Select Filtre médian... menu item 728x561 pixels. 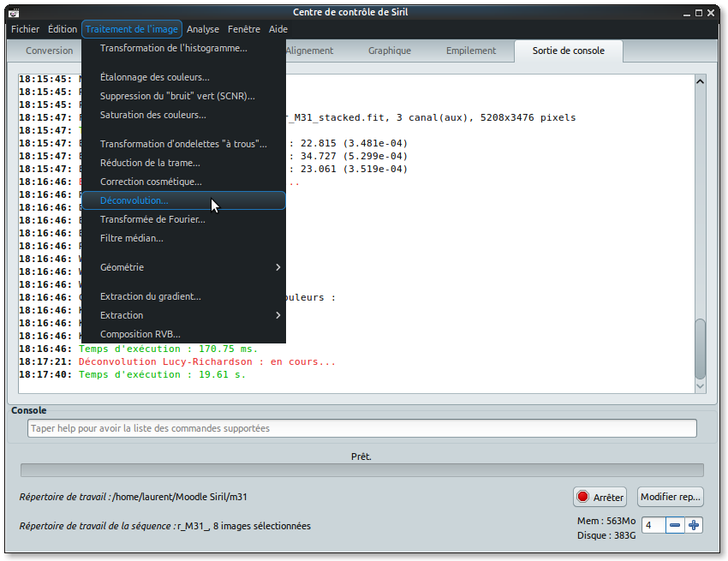(131, 238)
